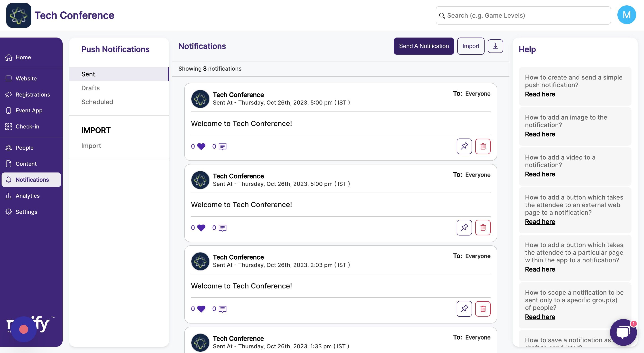This screenshot has height=353, width=644.
Task: Open comments on the first notification
Action: coord(222,147)
